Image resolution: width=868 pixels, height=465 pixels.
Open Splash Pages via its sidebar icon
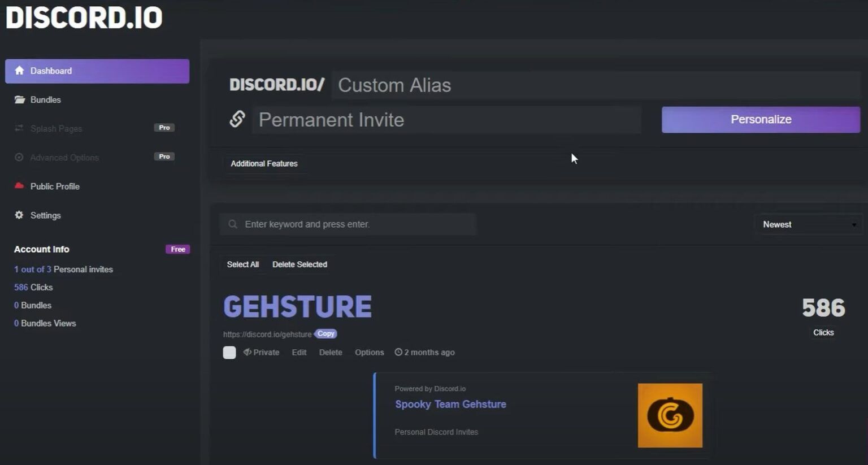tap(19, 128)
